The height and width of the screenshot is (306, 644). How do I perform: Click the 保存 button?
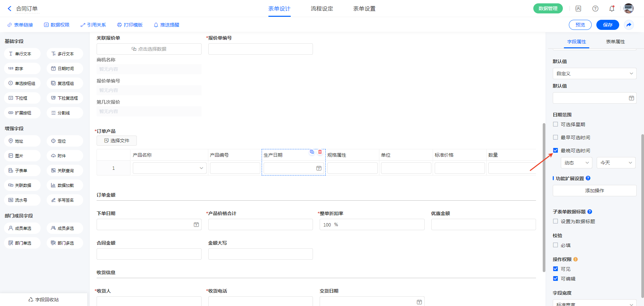point(607,25)
